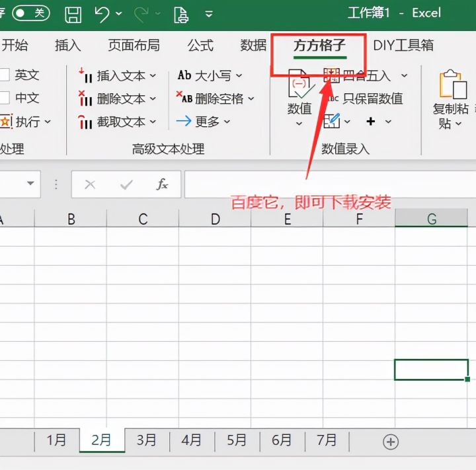
Task: Switch to the 6月 sheet tab
Action: 282,440
